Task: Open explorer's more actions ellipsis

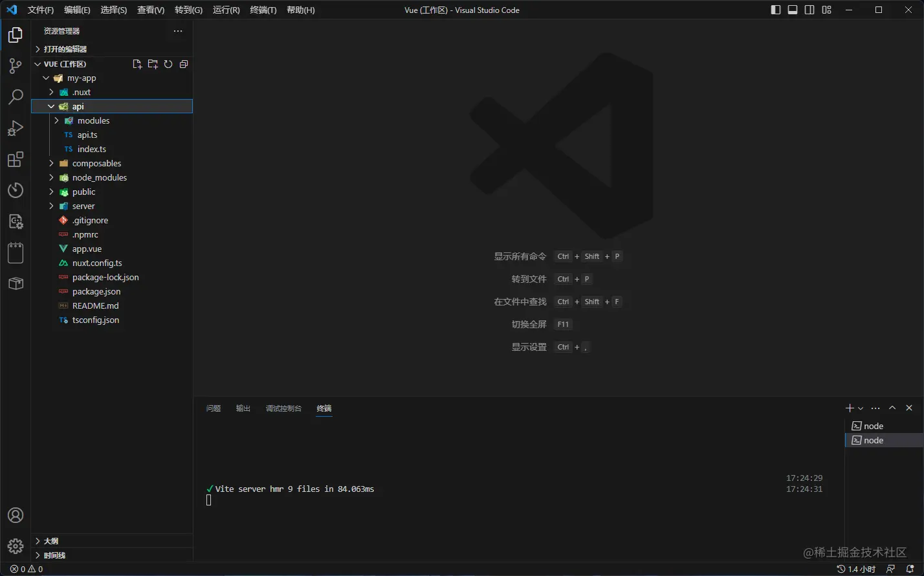Action: 178,31
